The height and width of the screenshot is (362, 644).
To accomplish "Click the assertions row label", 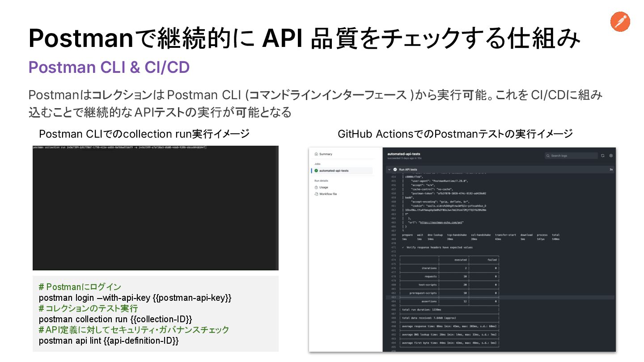I will 428,301.
